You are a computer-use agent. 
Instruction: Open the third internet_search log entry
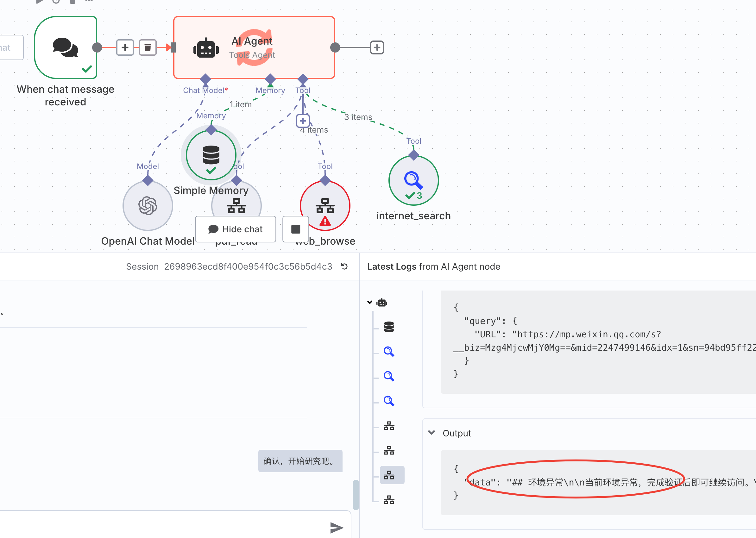(x=389, y=401)
